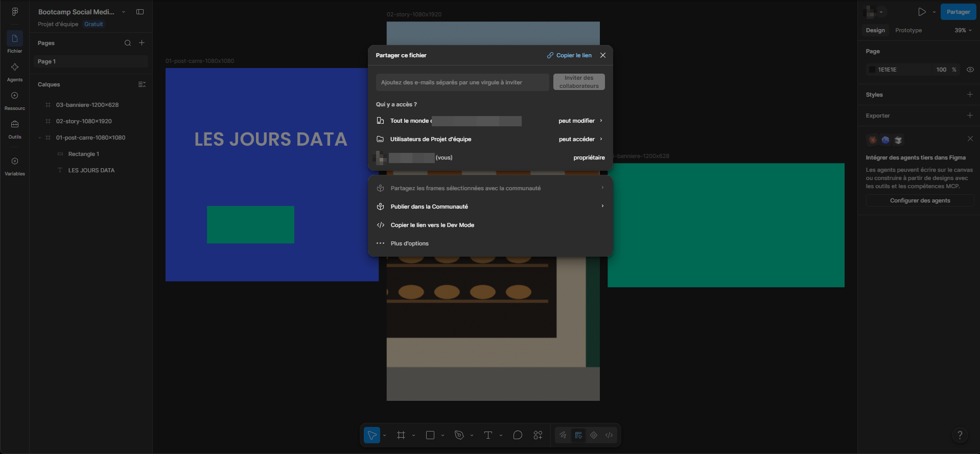This screenshot has width=980, height=454.
Task: Change 'peut modifier' access for Tout le monde
Action: 580,121
